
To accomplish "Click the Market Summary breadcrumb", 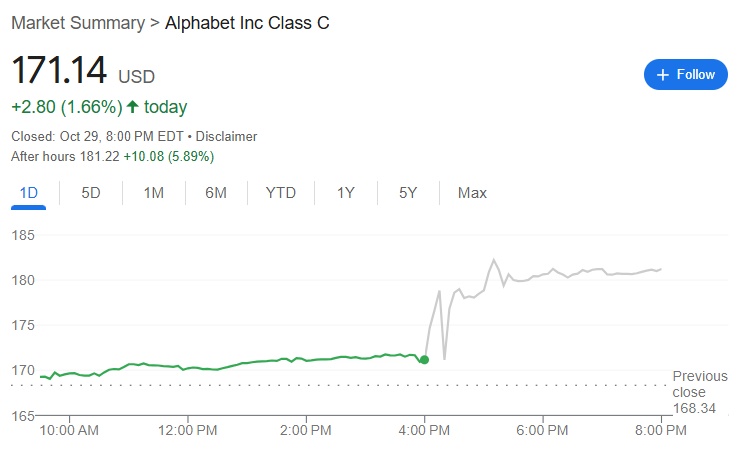I will [x=73, y=23].
